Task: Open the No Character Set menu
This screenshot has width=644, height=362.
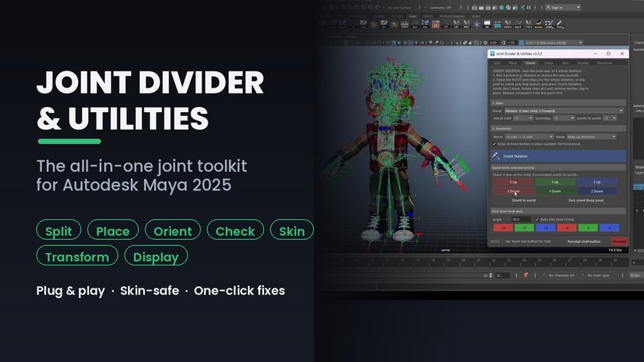Action: 562,275
